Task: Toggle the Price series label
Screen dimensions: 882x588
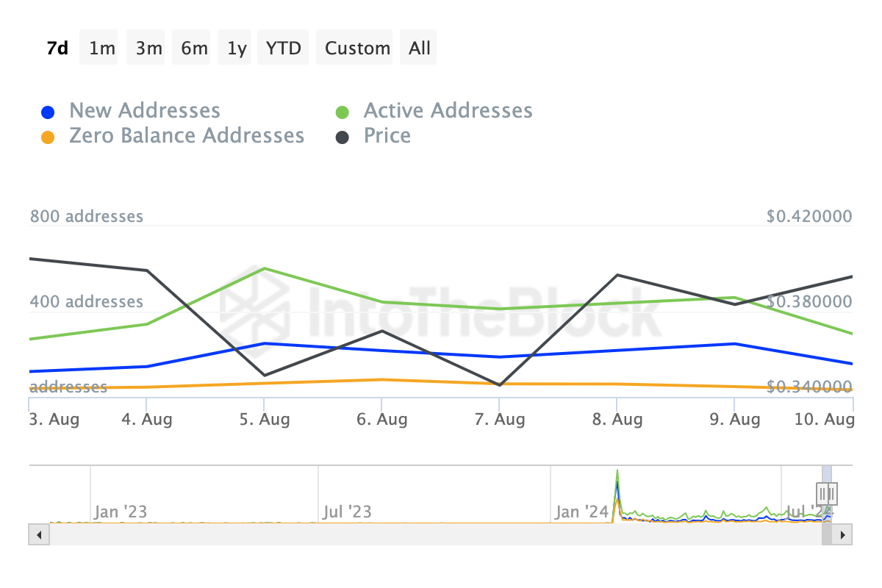Action: click(x=387, y=136)
